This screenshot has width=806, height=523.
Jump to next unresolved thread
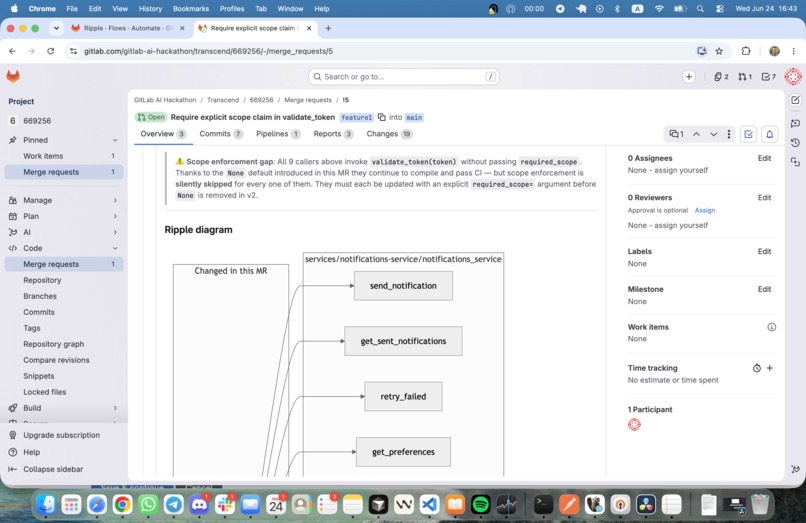coord(713,134)
